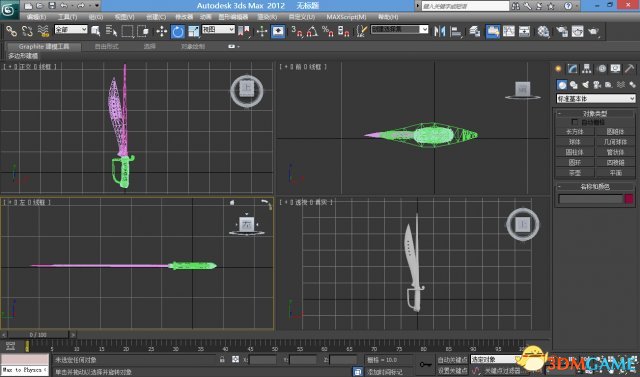Open the MAXScript(M) menu
640x377 pixels.
click(346, 17)
